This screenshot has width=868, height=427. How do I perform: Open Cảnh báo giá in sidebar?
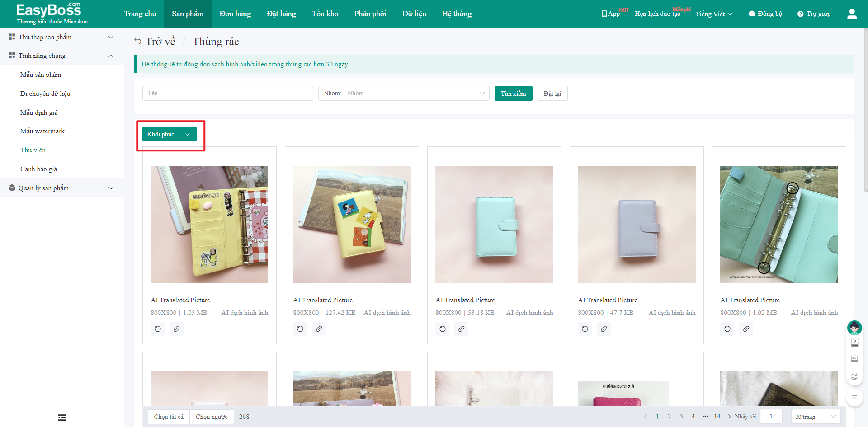(38, 169)
